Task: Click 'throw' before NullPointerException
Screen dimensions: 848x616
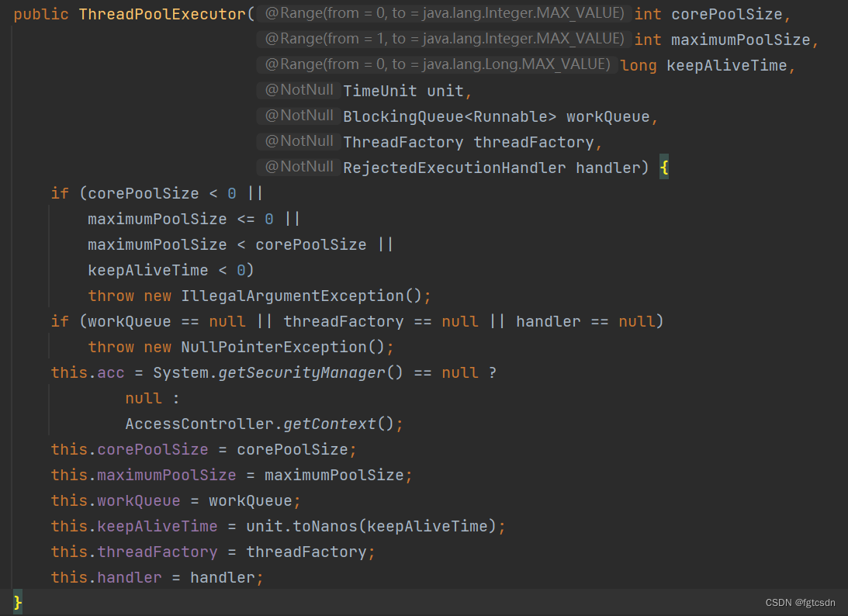Action: click(x=111, y=348)
